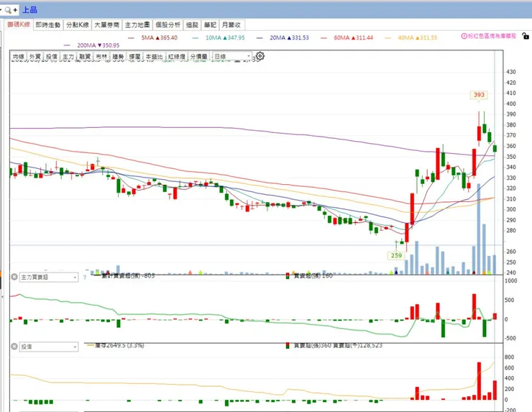Switch to the 大單券商 tab
Image resolution: width=532 pixels, height=412 pixels.
106,24
